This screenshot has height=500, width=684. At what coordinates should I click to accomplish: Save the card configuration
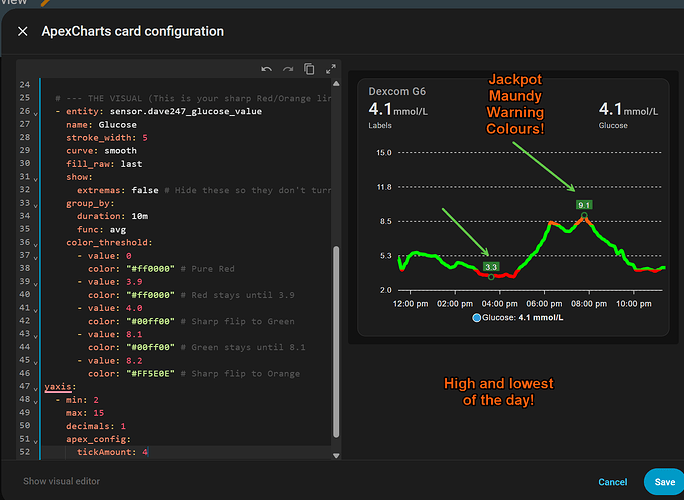663,481
